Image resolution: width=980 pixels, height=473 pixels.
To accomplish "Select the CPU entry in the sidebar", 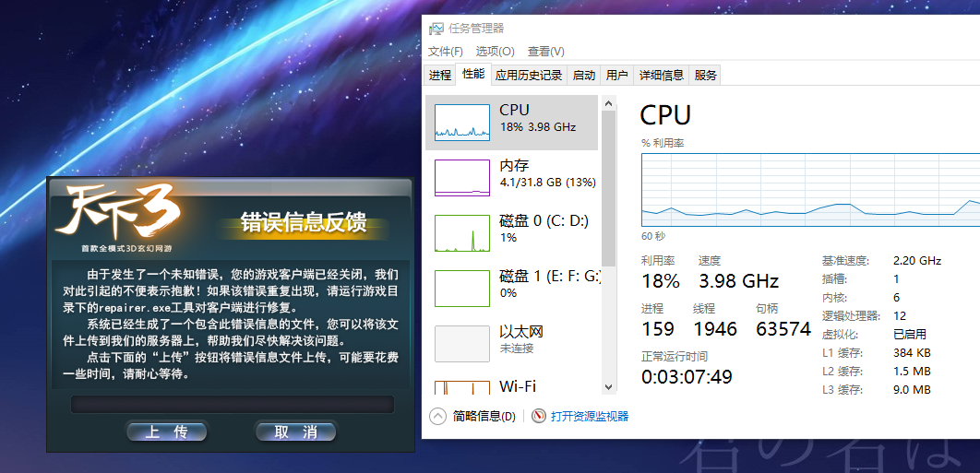I will (511, 123).
